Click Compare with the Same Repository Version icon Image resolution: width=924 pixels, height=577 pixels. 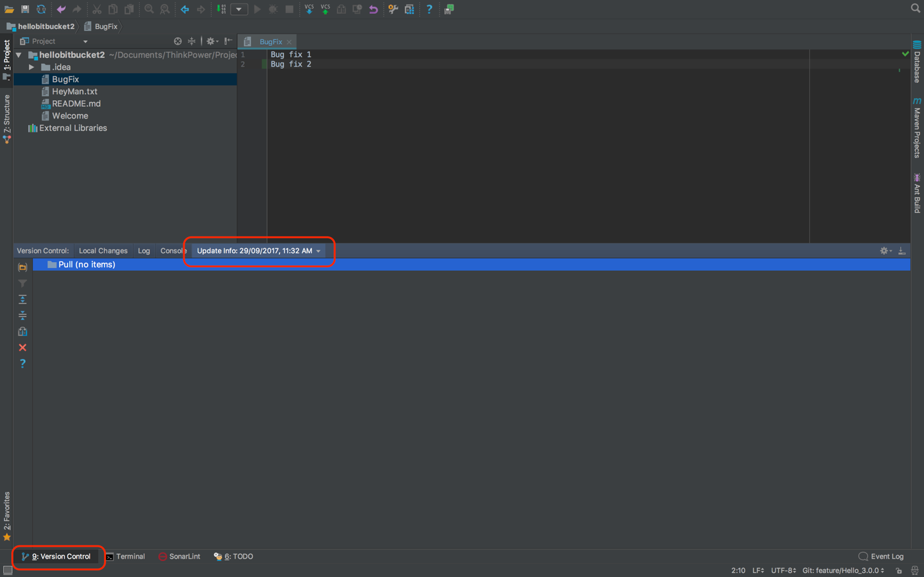(x=341, y=9)
